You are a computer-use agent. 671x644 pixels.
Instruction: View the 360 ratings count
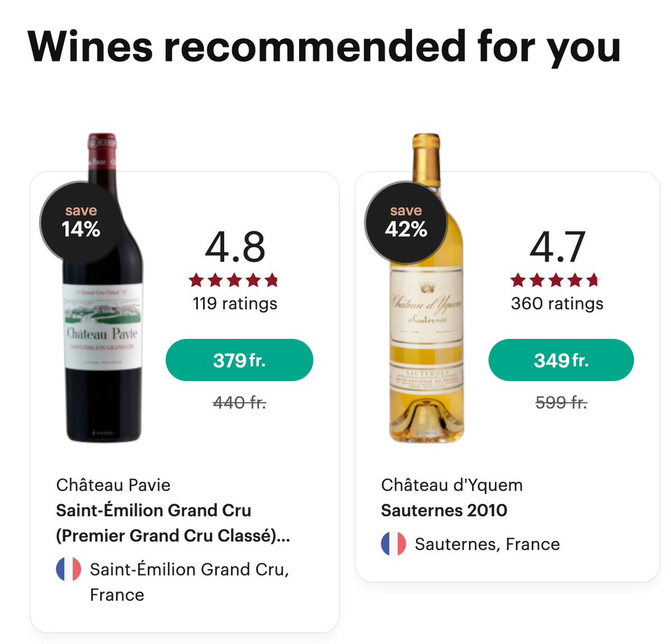[x=557, y=303]
